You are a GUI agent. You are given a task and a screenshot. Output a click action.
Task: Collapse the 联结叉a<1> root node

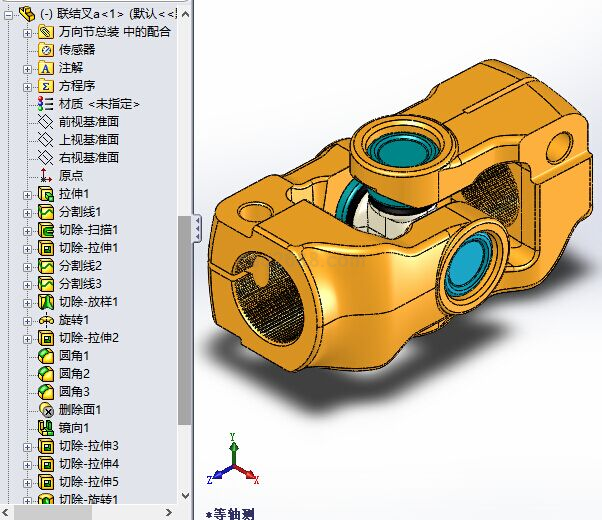(x=8, y=14)
